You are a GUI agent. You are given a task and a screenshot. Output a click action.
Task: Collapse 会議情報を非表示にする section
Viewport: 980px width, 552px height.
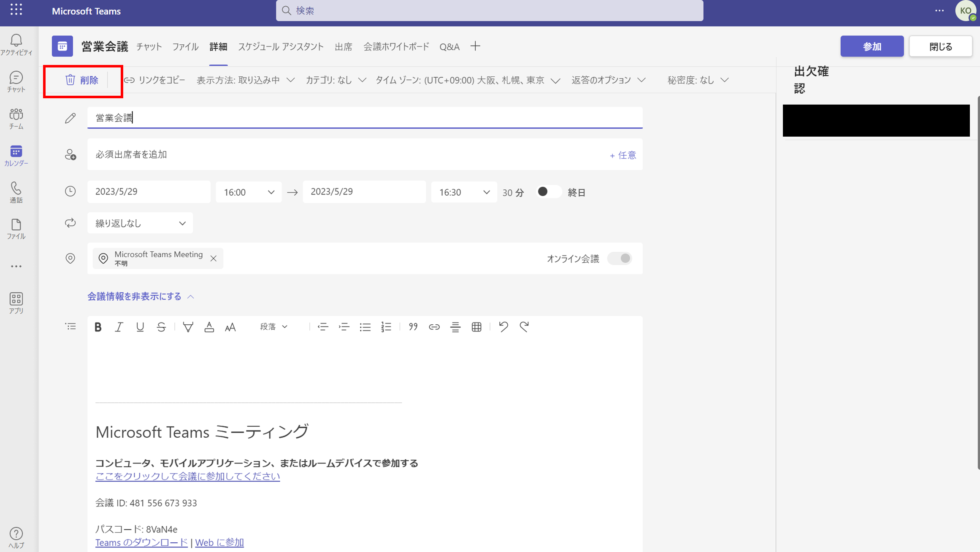coord(141,296)
